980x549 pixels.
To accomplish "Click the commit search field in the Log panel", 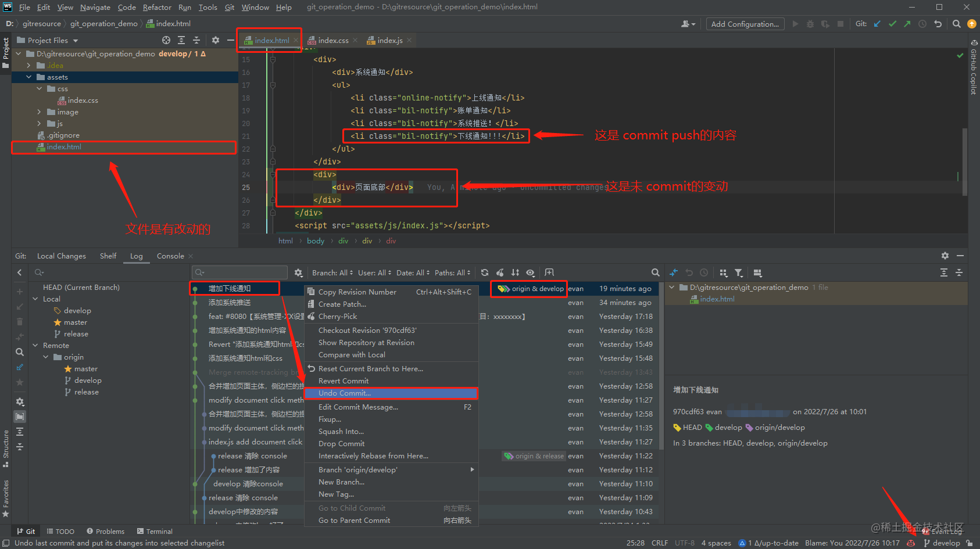I will point(238,272).
